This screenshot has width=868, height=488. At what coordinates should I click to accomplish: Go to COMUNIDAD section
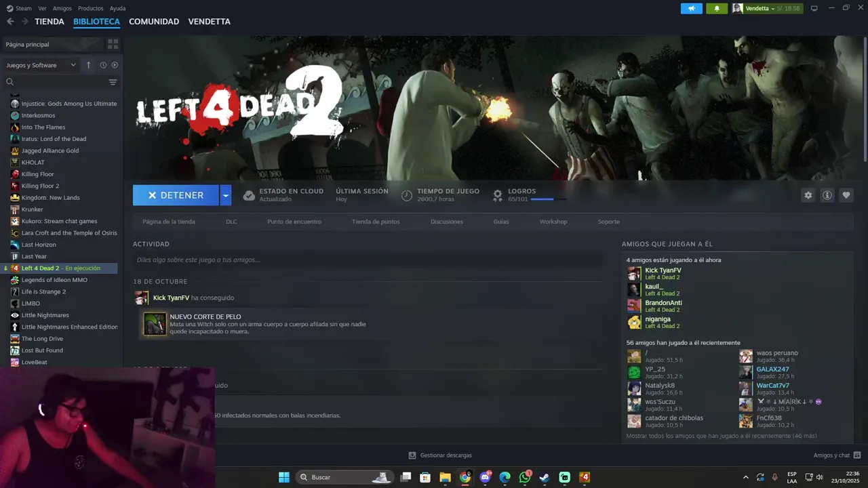click(154, 22)
